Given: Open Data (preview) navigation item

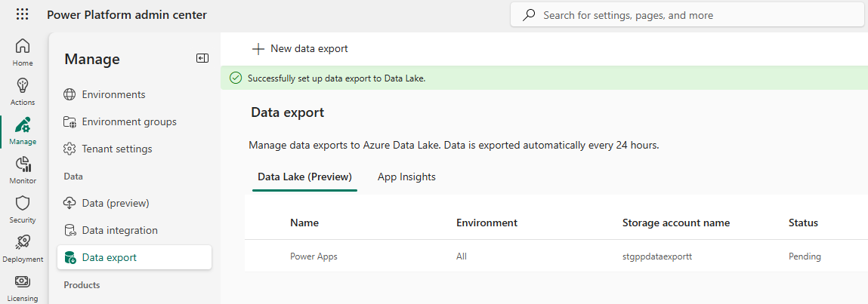Looking at the screenshot, I should [x=115, y=203].
